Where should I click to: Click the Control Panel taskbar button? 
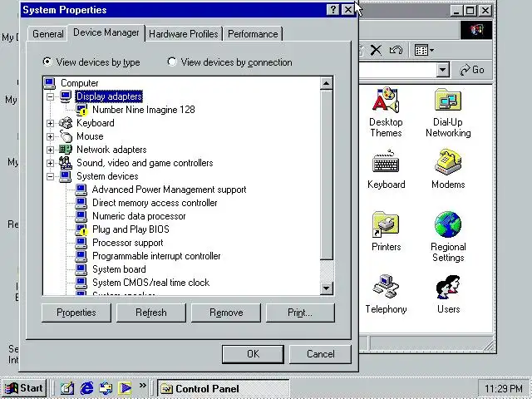point(224,388)
